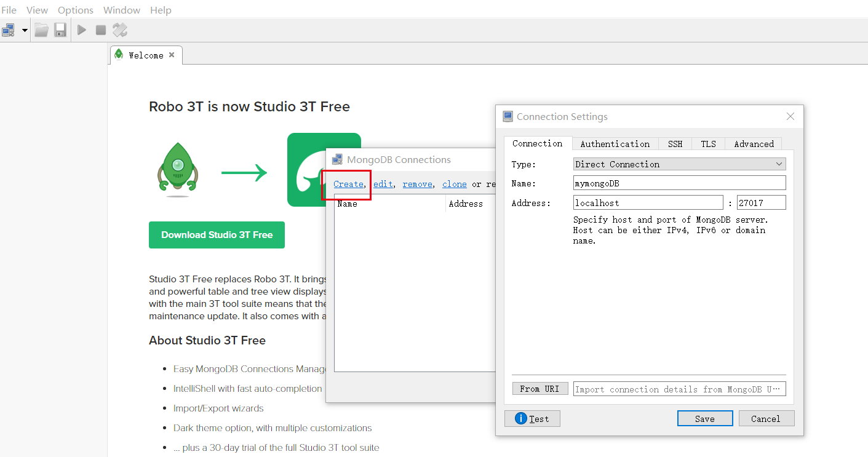Click the Cancel button
This screenshot has height=457, width=868.
(x=766, y=419)
